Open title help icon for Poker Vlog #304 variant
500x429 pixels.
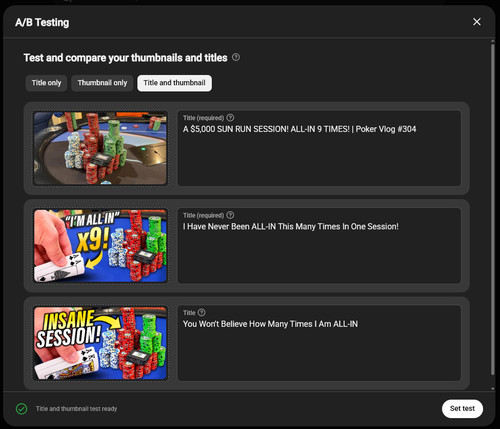pos(230,118)
